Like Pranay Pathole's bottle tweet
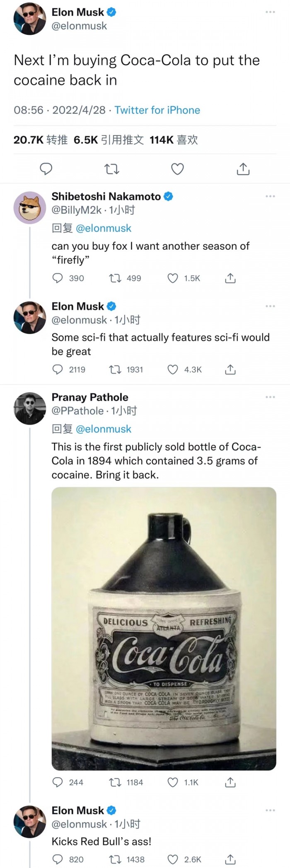The image size is (290, 868). (x=173, y=783)
